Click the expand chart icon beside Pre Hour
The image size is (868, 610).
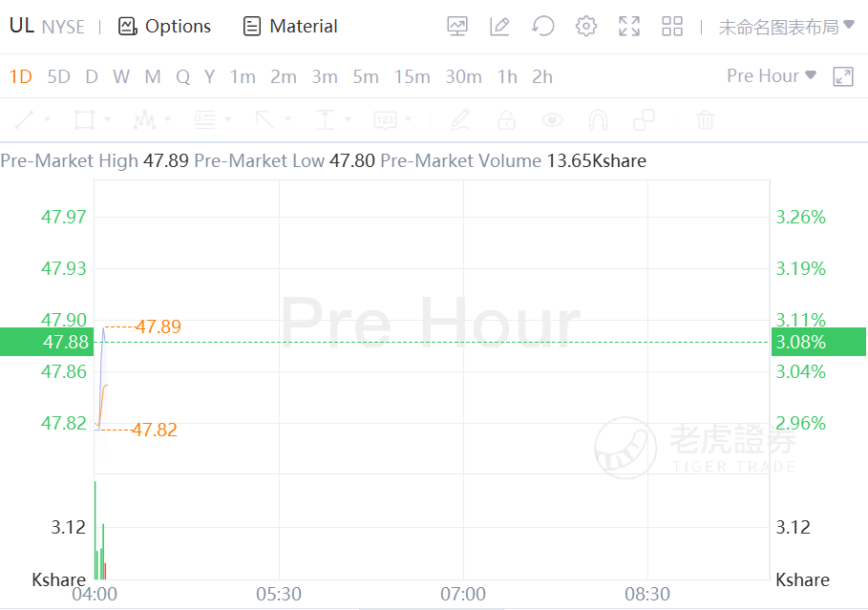click(843, 76)
